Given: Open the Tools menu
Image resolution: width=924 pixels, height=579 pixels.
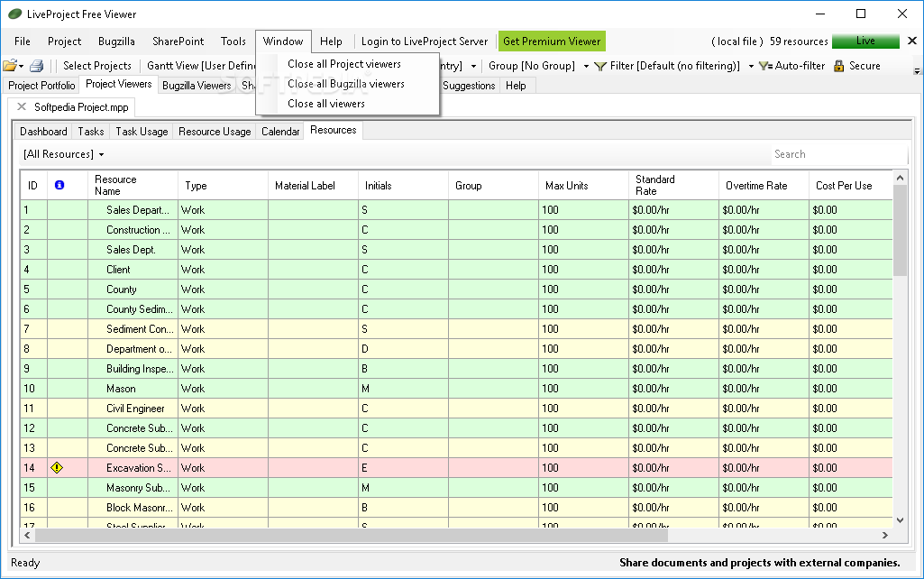Looking at the screenshot, I should (233, 41).
